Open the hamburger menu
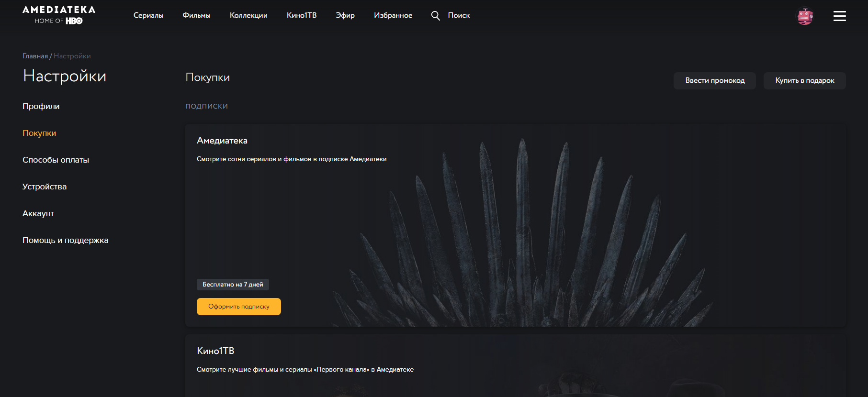 839,16
